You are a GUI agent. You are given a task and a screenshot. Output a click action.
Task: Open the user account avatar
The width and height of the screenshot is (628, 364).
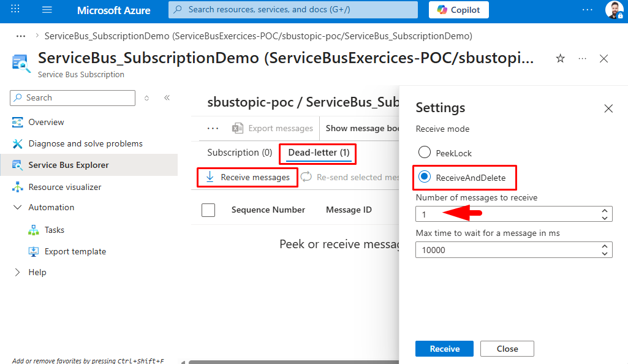(x=614, y=10)
